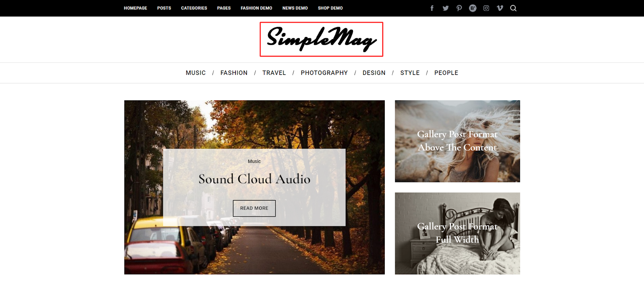Open the Photography category
Image resolution: width=644 pixels, height=284 pixels.
[x=324, y=73]
